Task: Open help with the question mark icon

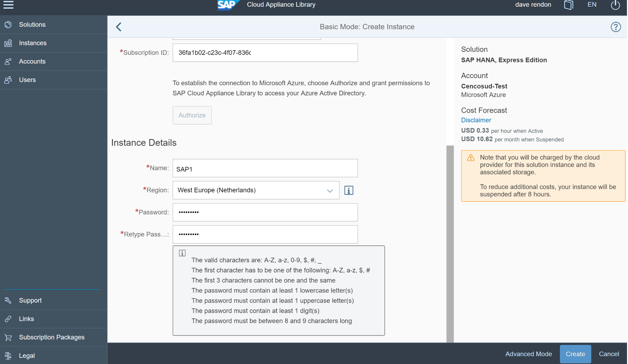Action: pyautogui.click(x=616, y=27)
